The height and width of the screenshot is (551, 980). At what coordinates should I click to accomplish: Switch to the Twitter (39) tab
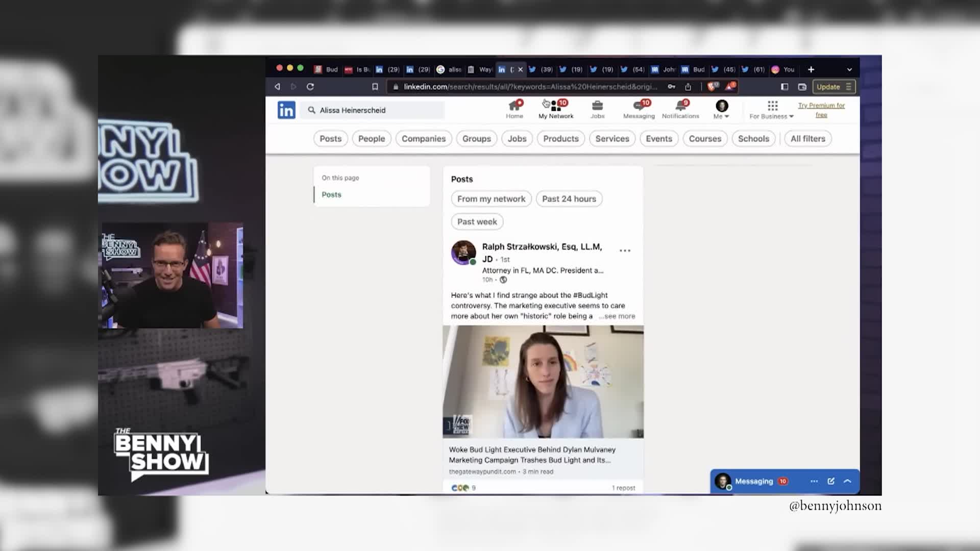pos(541,69)
